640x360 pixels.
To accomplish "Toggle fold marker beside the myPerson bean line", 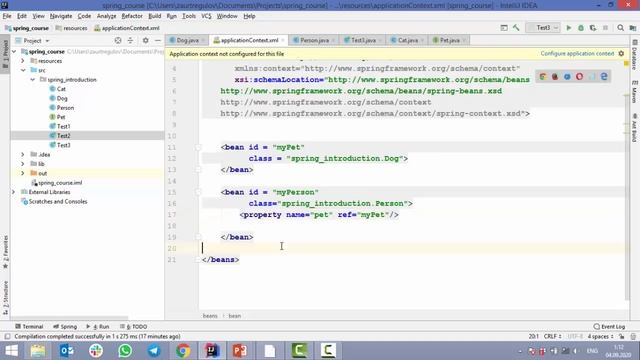I will pyautogui.click(x=198, y=192).
